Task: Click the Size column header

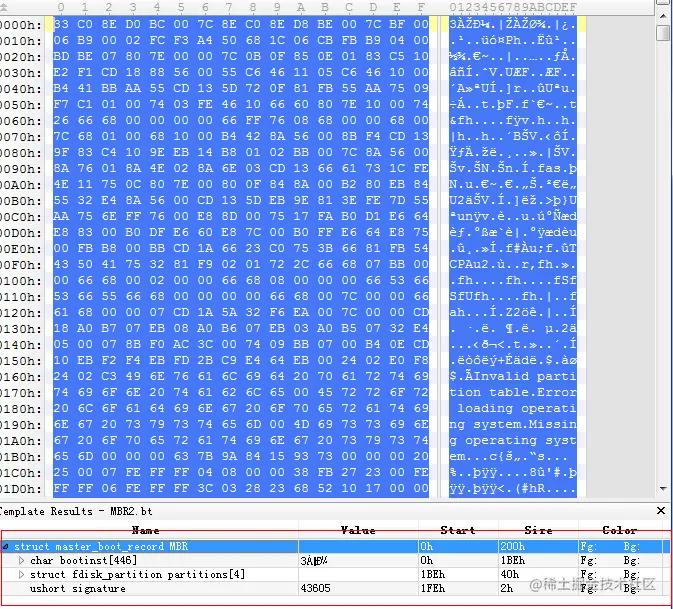Action: click(538, 530)
